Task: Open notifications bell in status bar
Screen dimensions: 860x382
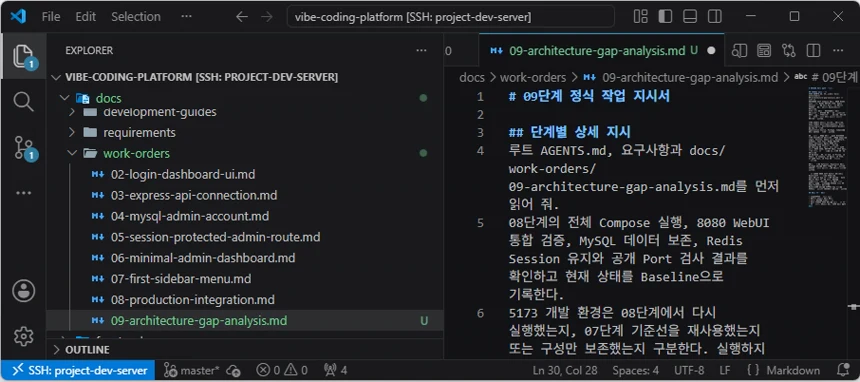Action: [844, 370]
